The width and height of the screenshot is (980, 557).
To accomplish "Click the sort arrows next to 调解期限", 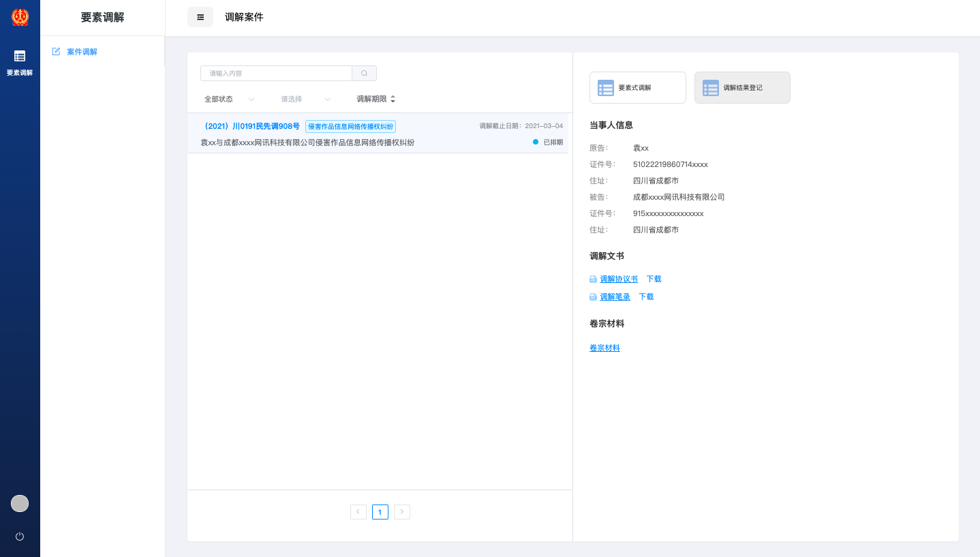I will click(393, 99).
